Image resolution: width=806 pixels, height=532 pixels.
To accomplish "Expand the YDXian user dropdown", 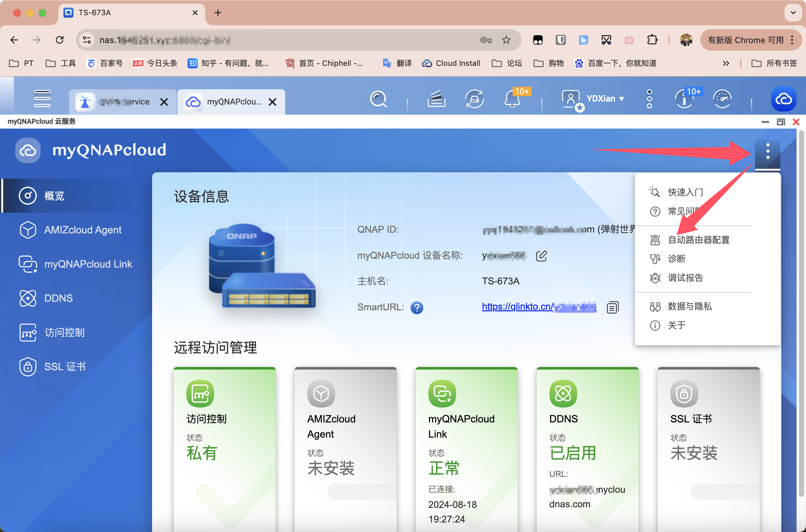I will tap(605, 99).
